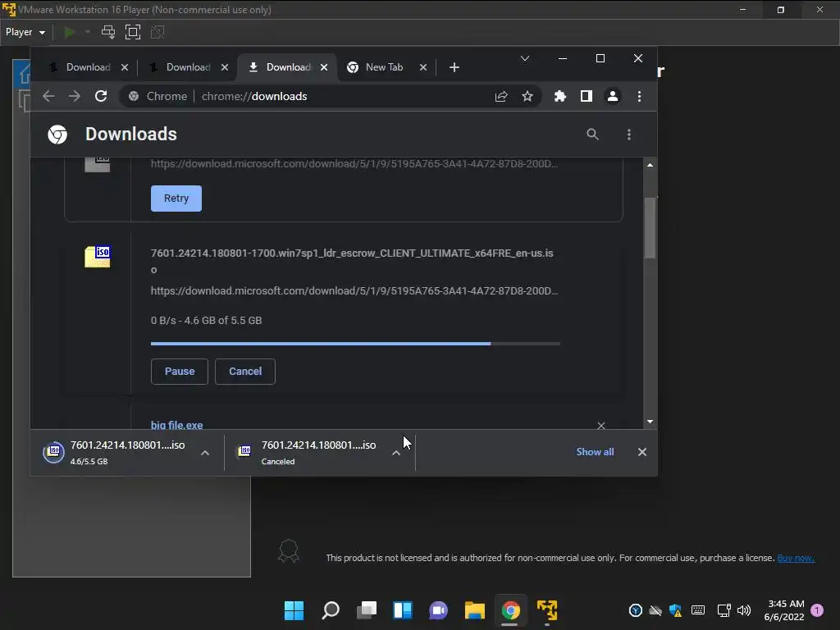Image resolution: width=840 pixels, height=630 pixels.
Task: Open Chrome three-dot main menu
Action: coord(639,97)
